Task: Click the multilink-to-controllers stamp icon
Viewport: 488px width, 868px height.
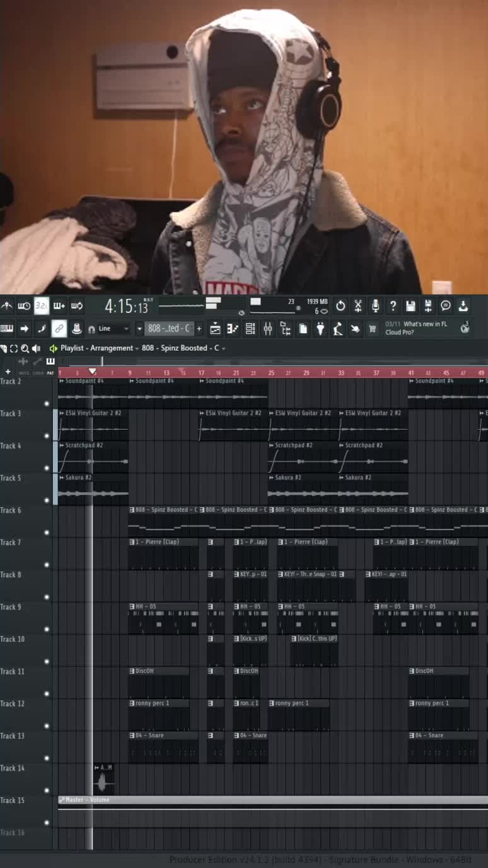Action: coord(76,328)
